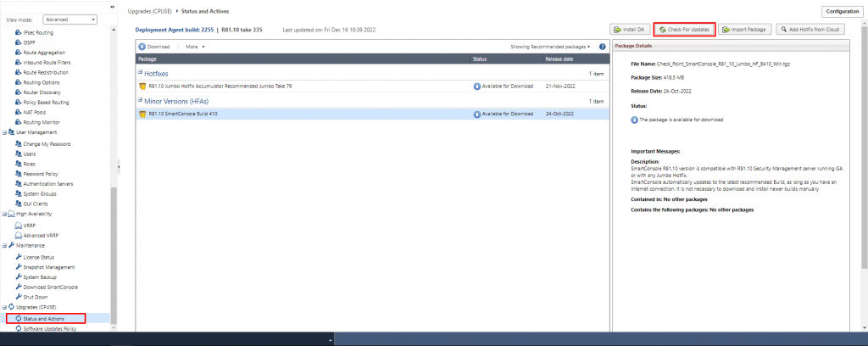Click the Check For Updates button
This screenshot has height=346, width=868.
click(x=683, y=29)
